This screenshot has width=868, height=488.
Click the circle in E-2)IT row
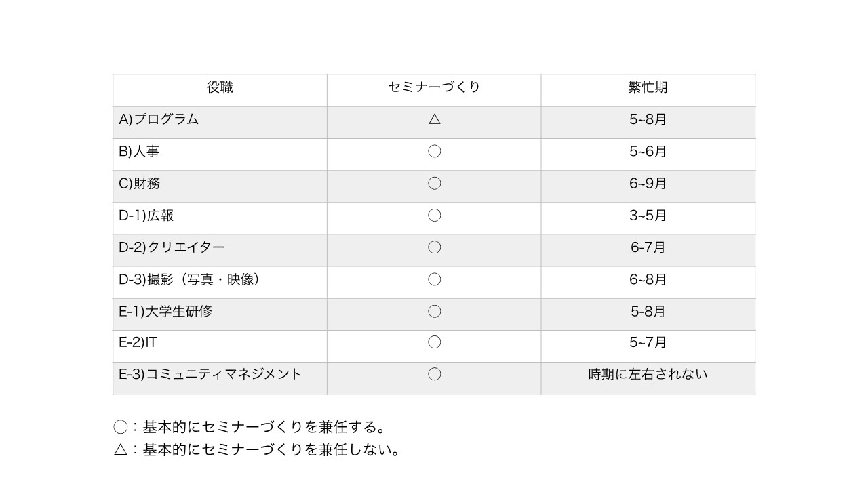click(x=435, y=342)
